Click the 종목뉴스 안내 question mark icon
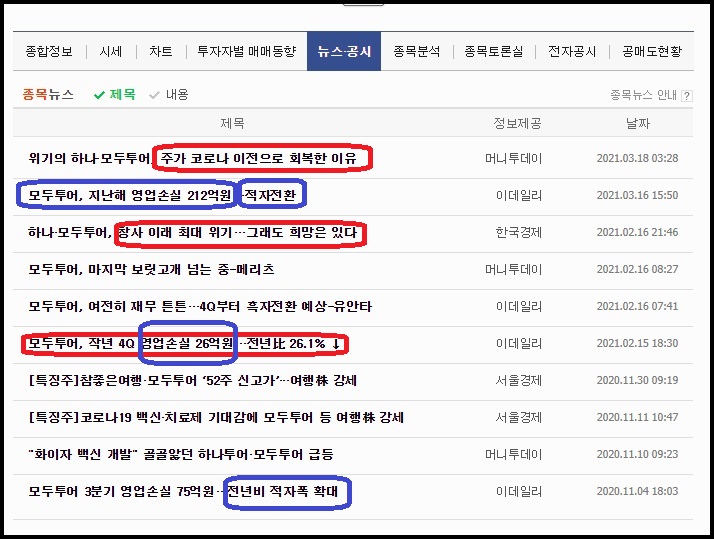Viewport: 714px width, 539px height. click(x=687, y=96)
